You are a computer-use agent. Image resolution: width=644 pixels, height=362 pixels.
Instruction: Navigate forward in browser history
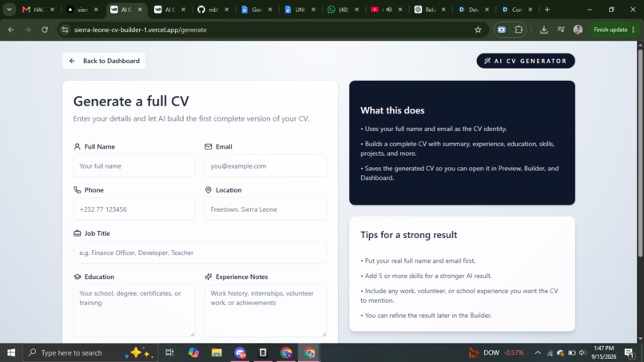coord(27,30)
